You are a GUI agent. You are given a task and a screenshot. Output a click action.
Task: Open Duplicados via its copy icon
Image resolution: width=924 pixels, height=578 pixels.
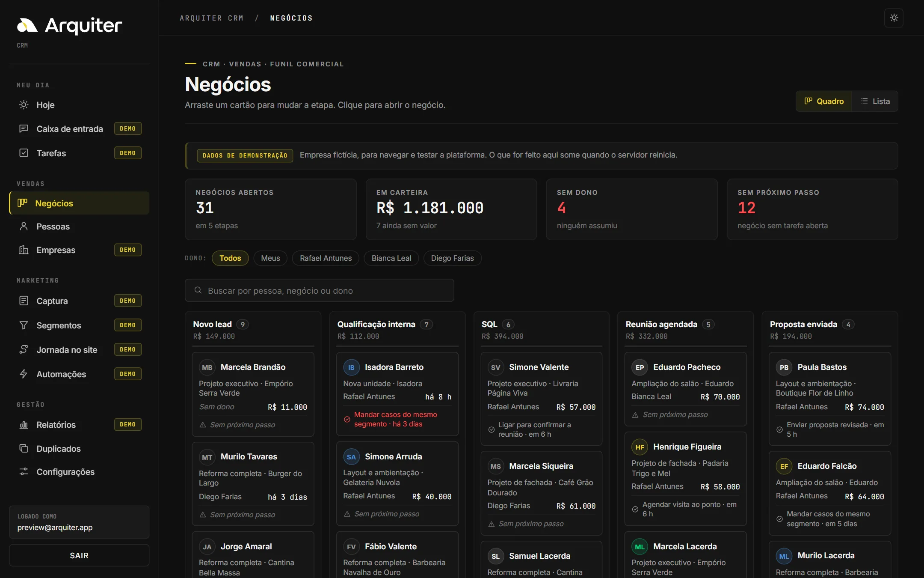[x=24, y=448]
